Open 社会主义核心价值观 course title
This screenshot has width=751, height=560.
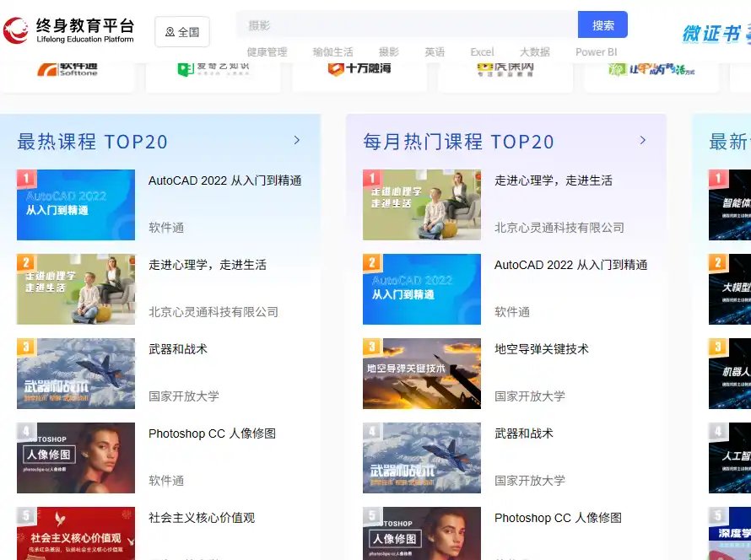coord(202,517)
